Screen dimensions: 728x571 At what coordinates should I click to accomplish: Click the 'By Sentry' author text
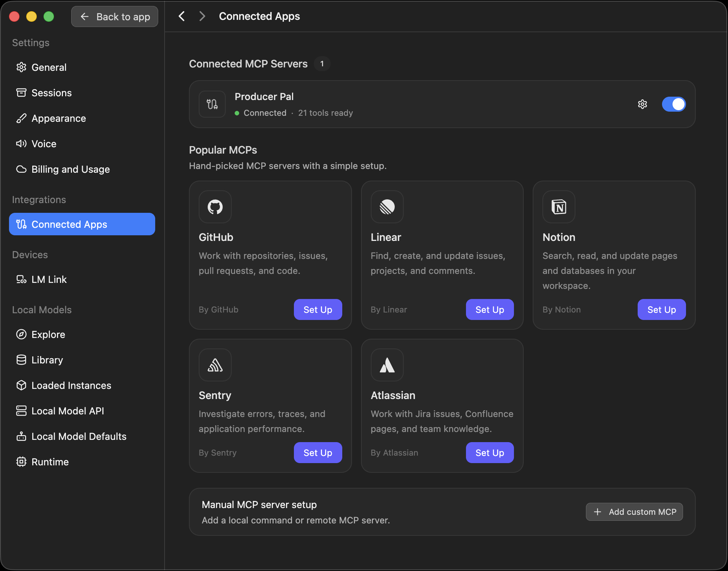[x=217, y=453]
